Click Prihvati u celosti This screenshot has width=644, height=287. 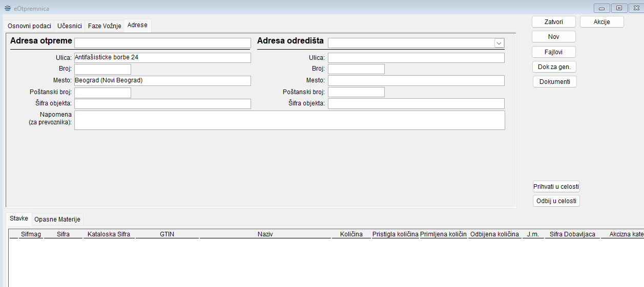556,187
